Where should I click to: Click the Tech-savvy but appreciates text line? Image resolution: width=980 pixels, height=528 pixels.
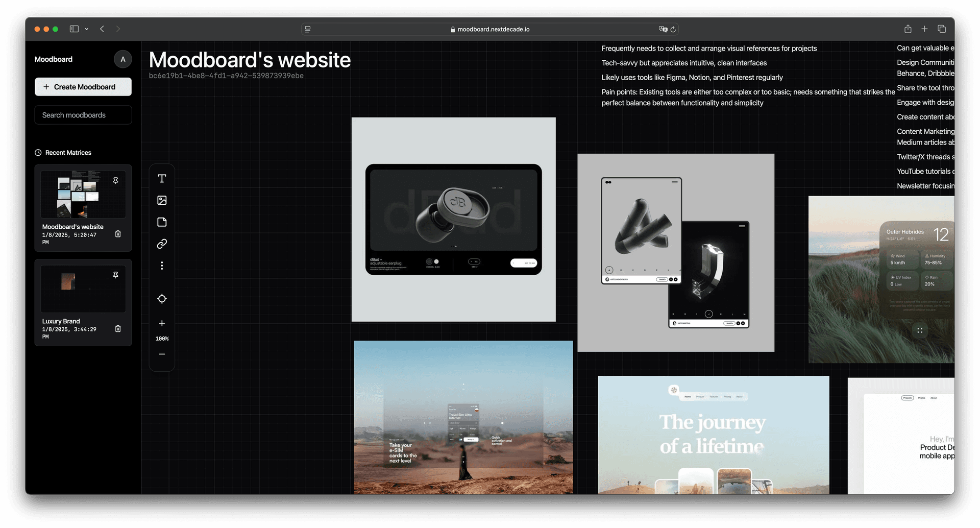684,63
